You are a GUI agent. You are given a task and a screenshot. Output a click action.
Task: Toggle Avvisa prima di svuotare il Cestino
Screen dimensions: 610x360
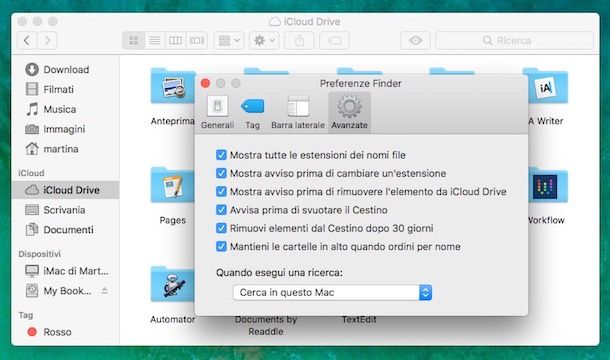[x=221, y=210]
